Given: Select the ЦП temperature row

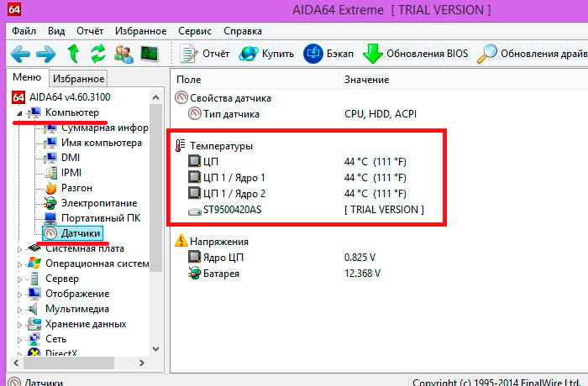Looking at the screenshot, I should click(211, 161).
